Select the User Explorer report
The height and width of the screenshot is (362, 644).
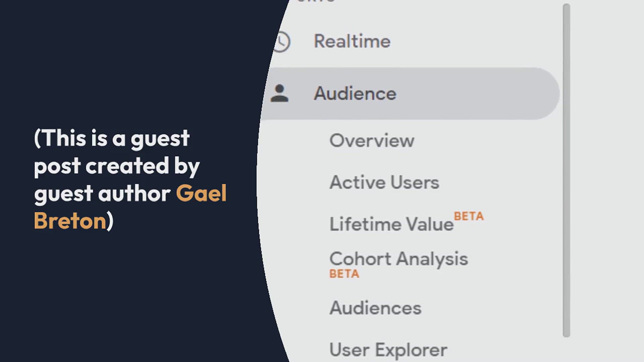pyautogui.click(x=388, y=350)
